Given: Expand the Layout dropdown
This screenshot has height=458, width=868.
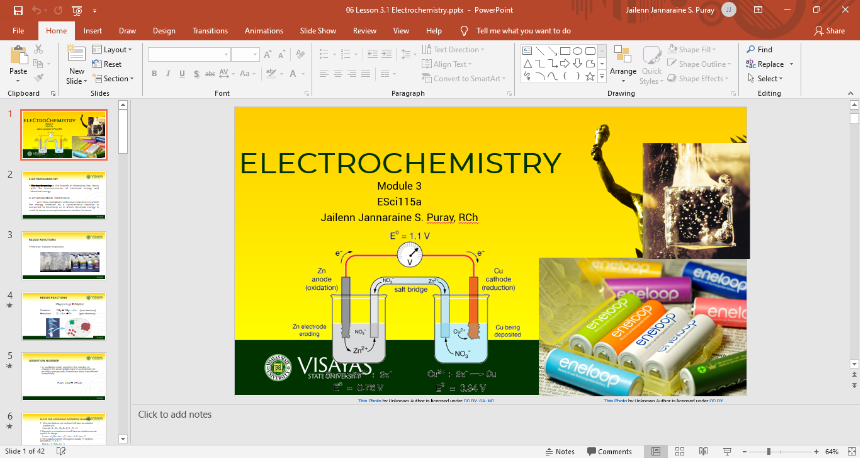Looking at the screenshot, I should (113, 50).
